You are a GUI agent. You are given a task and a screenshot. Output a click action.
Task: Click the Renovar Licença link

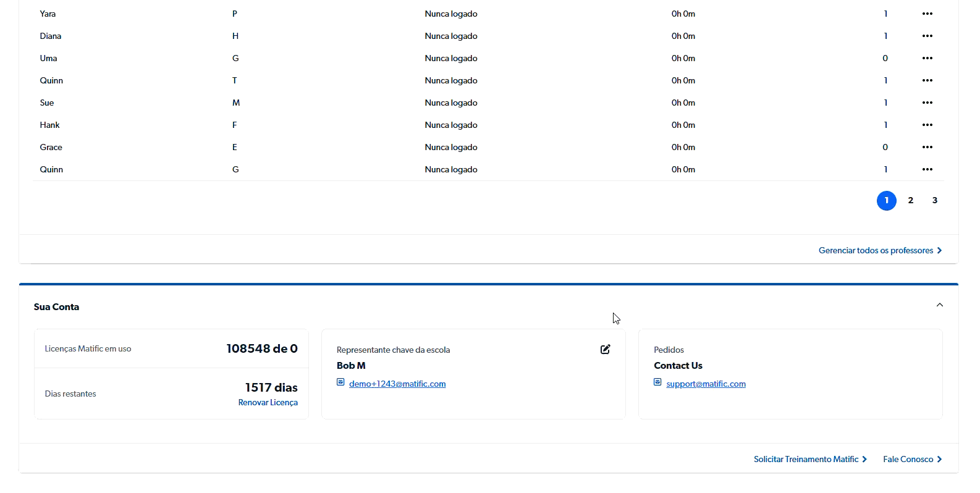pos(268,402)
